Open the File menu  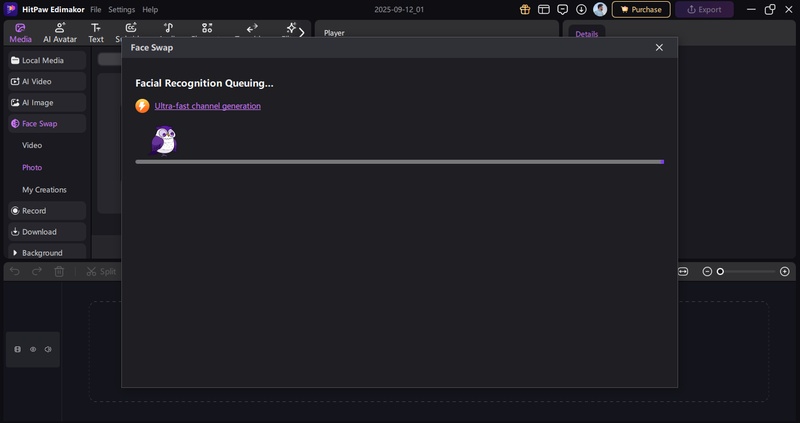(x=95, y=9)
